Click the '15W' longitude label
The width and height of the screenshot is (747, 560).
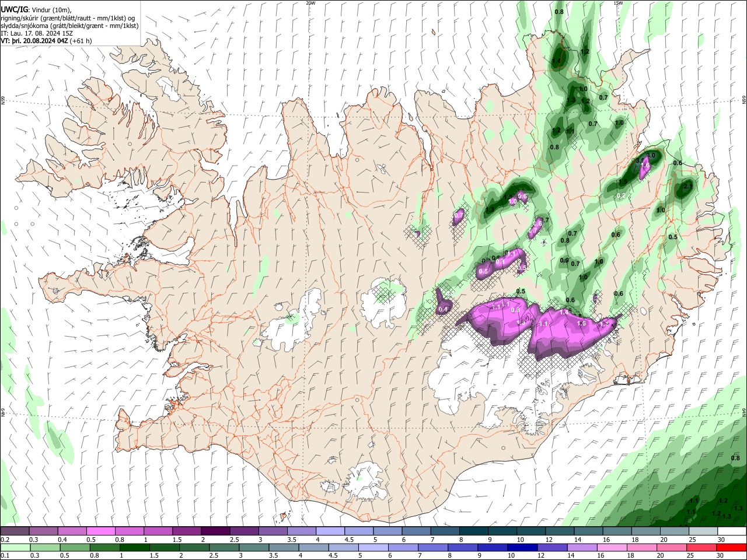(617, 3)
